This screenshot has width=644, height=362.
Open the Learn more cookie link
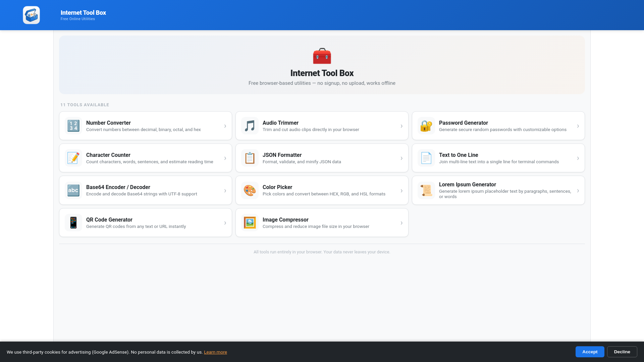click(215, 352)
